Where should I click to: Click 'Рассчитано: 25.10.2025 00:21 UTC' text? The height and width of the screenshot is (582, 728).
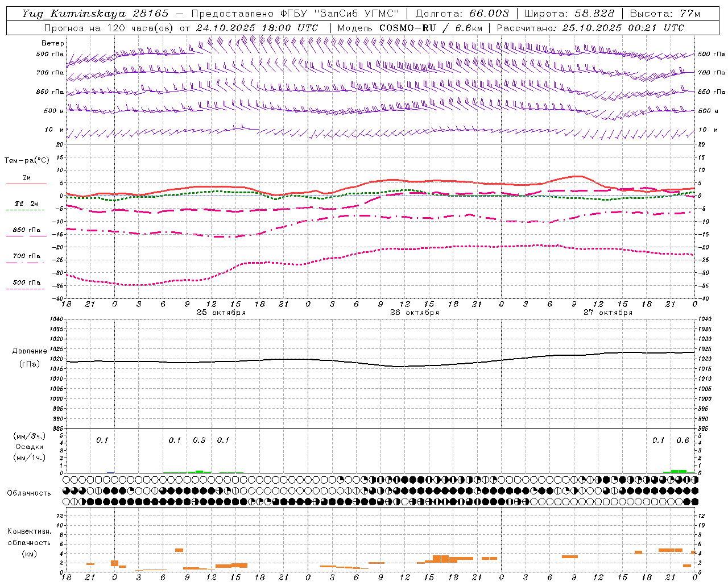(x=590, y=28)
